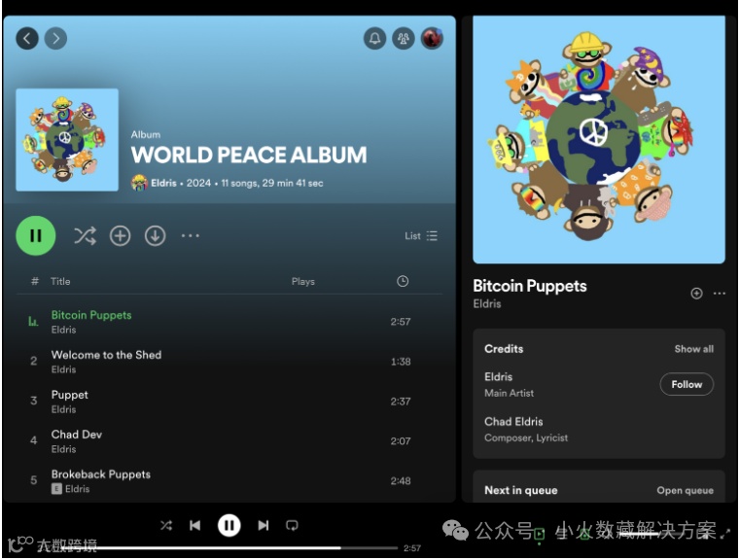
Task: Click Open queue
Action: click(685, 491)
